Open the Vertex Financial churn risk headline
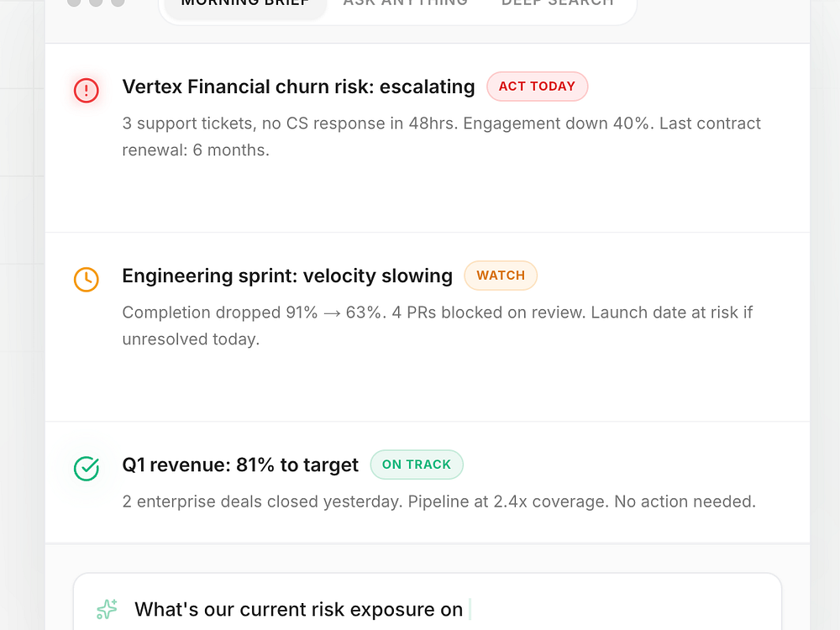 298,87
